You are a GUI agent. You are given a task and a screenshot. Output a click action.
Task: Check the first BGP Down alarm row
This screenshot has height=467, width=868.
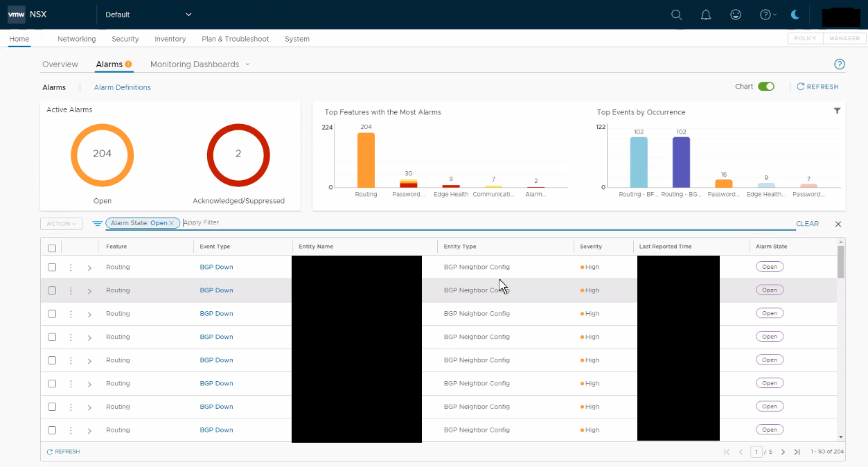pyautogui.click(x=52, y=267)
